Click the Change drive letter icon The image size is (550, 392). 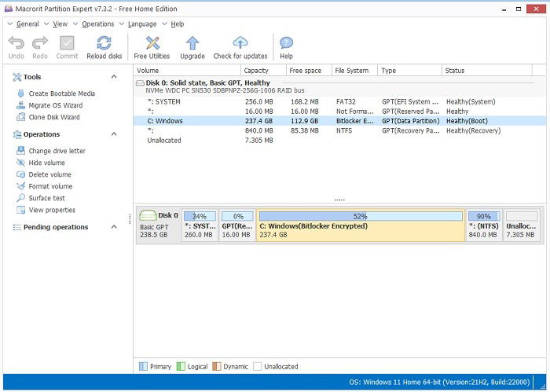20,150
